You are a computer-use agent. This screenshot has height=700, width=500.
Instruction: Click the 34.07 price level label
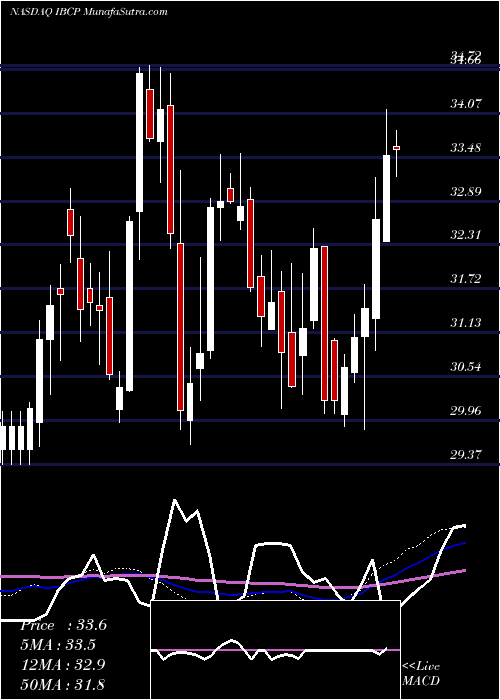466,104
